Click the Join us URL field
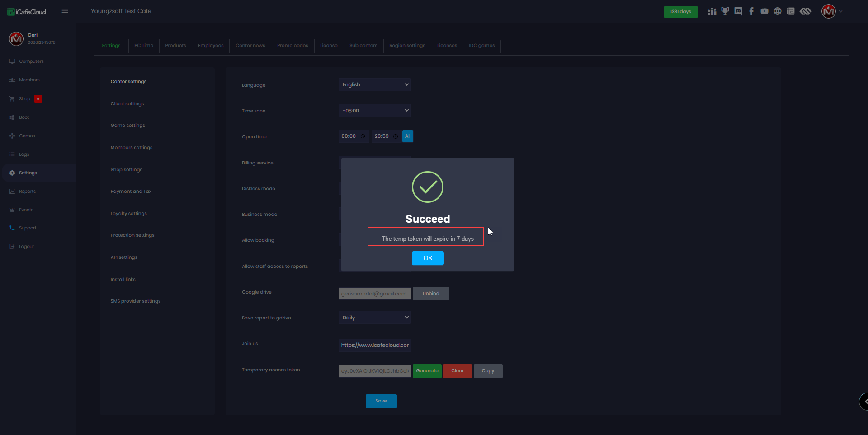 coord(375,345)
